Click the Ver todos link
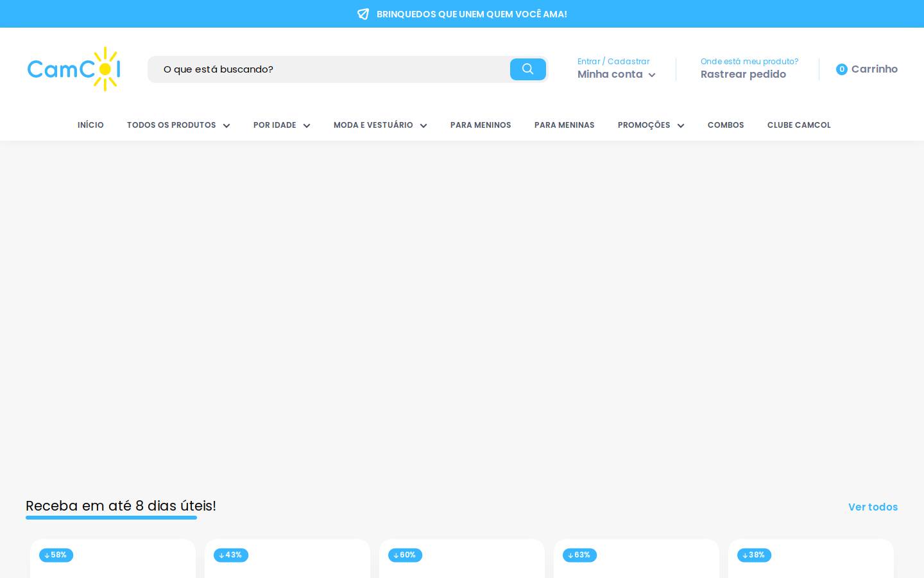 click(873, 507)
